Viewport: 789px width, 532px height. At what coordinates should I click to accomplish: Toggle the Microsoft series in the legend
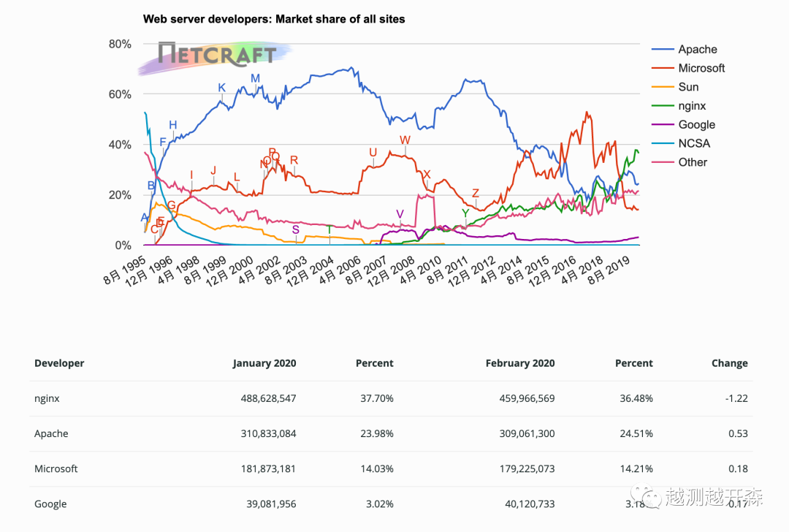(x=701, y=68)
